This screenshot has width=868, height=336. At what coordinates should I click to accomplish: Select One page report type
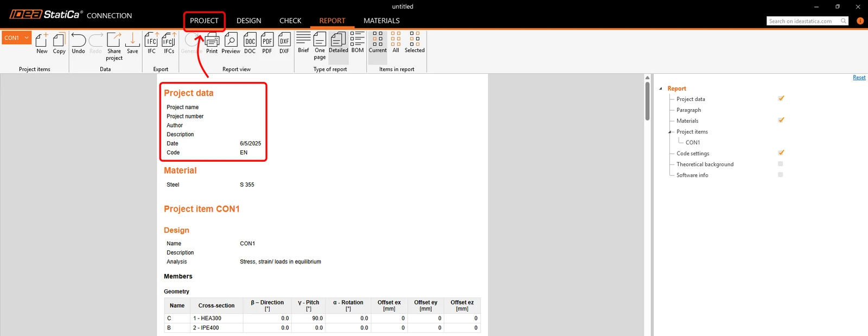coord(320,46)
